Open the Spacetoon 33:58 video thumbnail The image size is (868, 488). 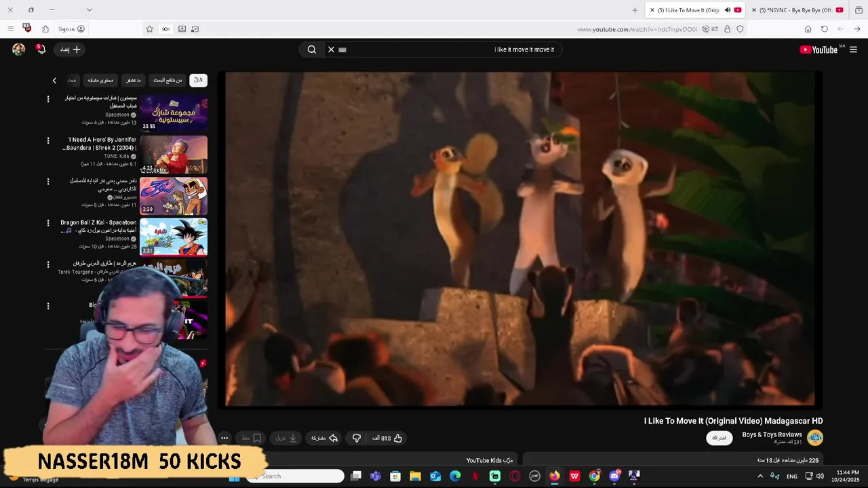point(174,113)
